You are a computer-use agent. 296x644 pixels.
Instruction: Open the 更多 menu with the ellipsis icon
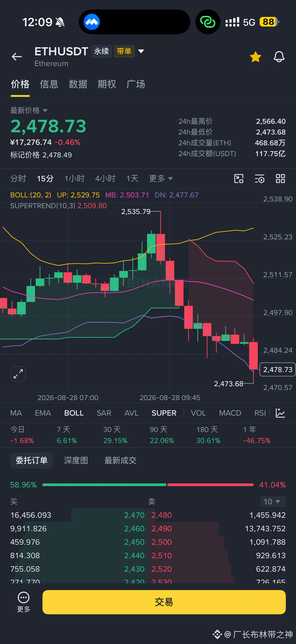tap(24, 601)
